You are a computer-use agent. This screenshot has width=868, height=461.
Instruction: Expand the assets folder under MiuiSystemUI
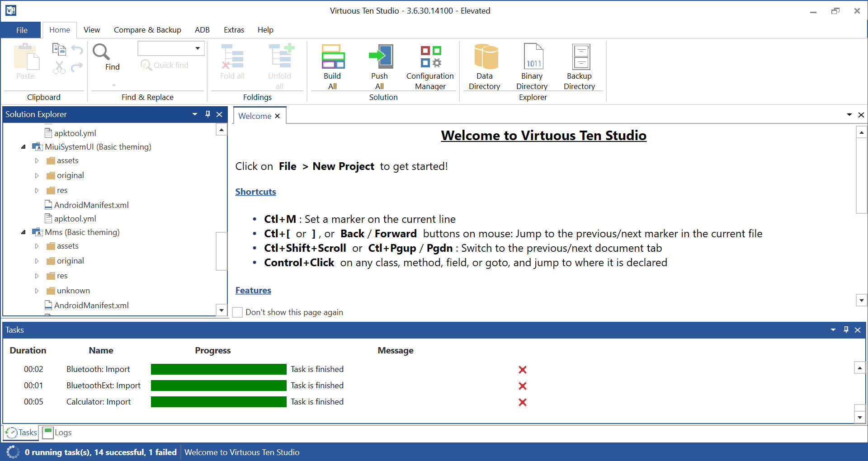[x=37, y=161]
